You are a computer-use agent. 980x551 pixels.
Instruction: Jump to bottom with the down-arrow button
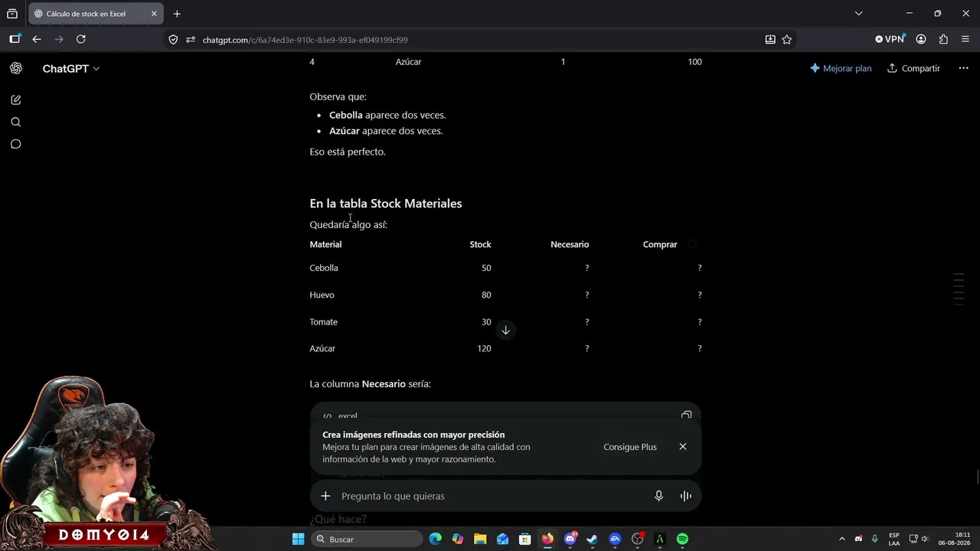click(x=505, y=330)
